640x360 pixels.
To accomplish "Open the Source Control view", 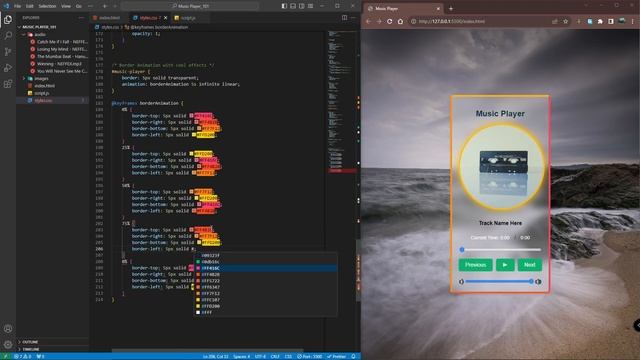I will [8, 51].
